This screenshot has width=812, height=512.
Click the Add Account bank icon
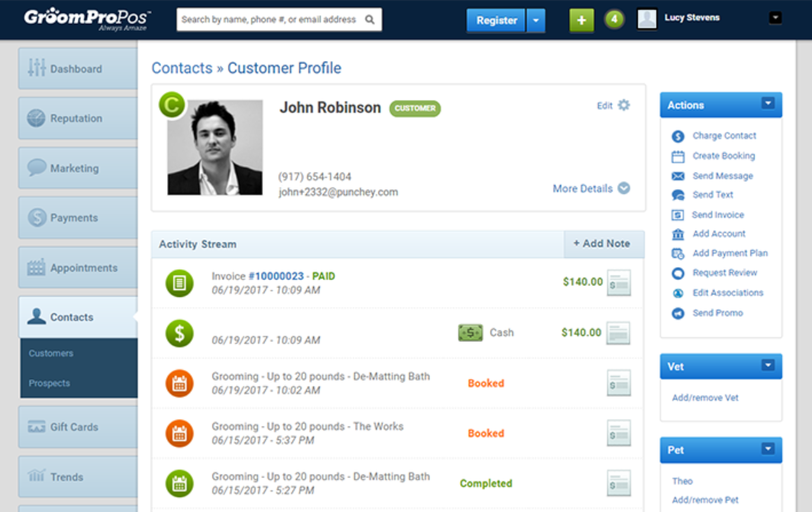point(678,234)
